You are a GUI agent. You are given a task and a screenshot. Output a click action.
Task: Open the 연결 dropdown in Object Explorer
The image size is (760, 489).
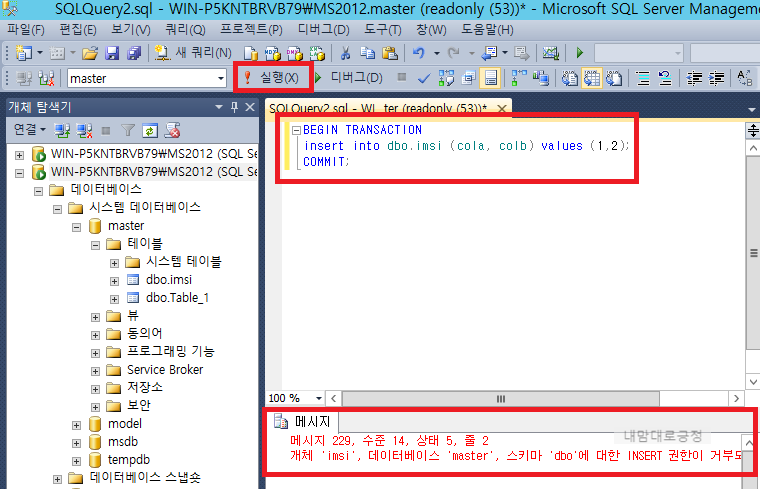click(x=30, y=130)
